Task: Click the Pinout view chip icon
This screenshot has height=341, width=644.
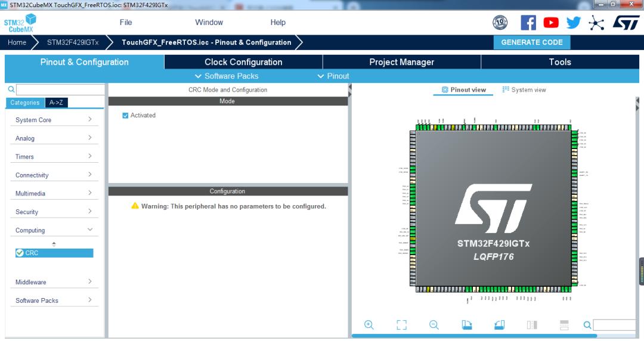Action: [444, 89]
